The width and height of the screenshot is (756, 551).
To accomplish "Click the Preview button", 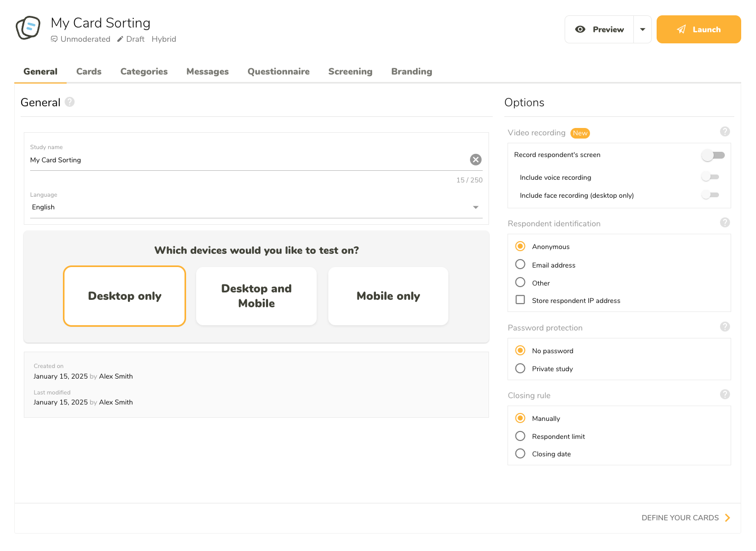I will click(600, 30).
